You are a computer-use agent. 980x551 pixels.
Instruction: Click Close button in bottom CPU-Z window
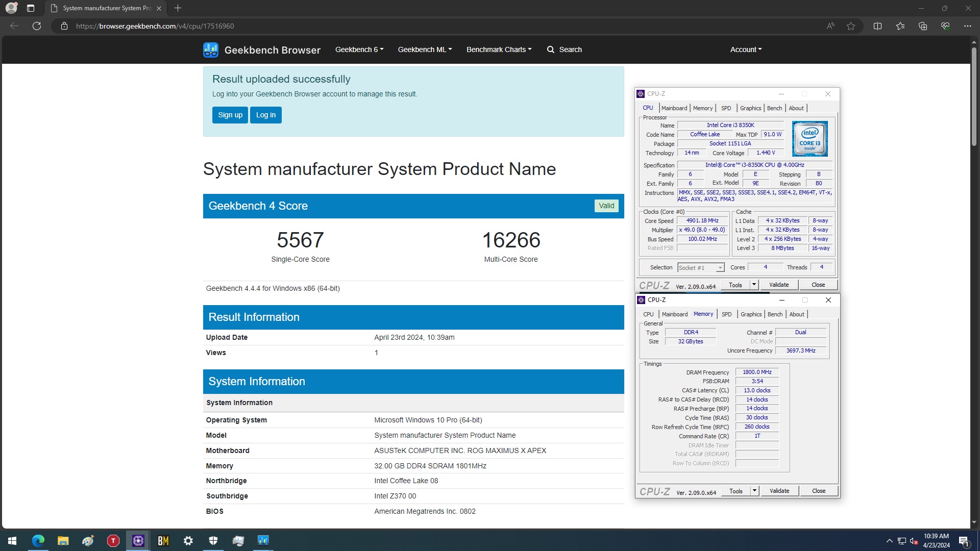pyautogui.click(x=819, y=491)
